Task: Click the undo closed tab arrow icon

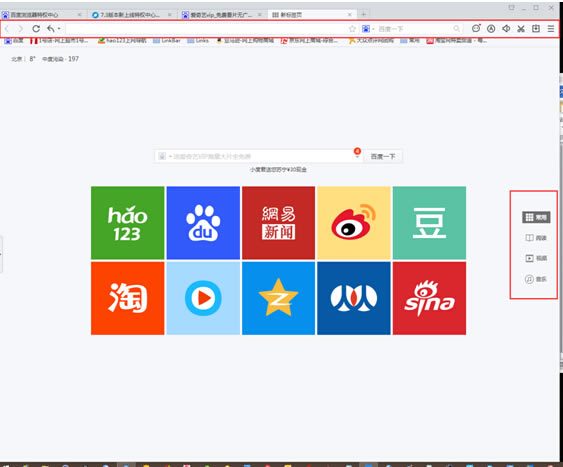Action: [x=51, y=29]
